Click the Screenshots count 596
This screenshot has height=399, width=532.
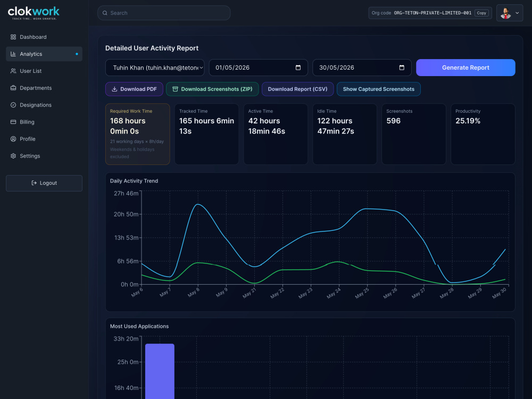(x=394, y=121)
